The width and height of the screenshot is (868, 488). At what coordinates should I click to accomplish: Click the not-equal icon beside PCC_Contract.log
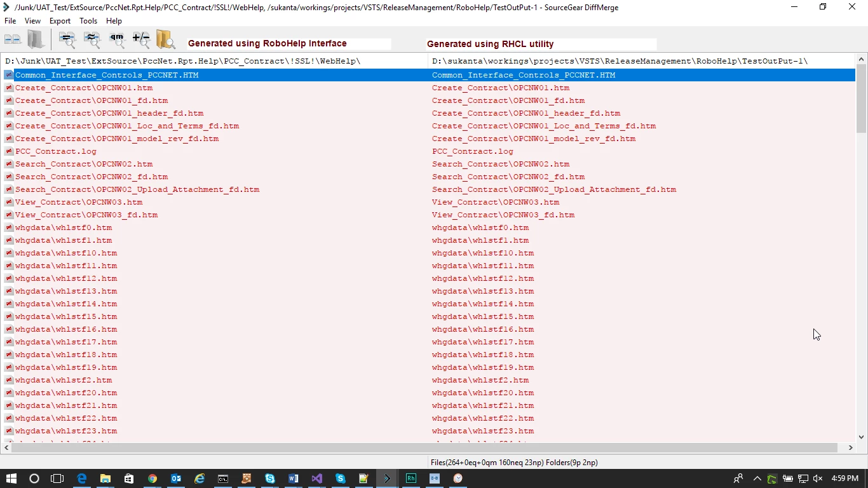click(x=9, y=151)
